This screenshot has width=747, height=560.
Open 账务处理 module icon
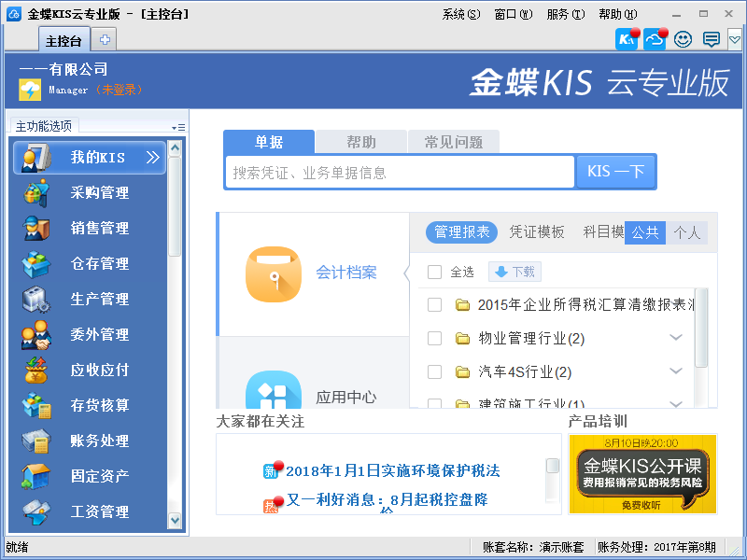coord(36,441)
